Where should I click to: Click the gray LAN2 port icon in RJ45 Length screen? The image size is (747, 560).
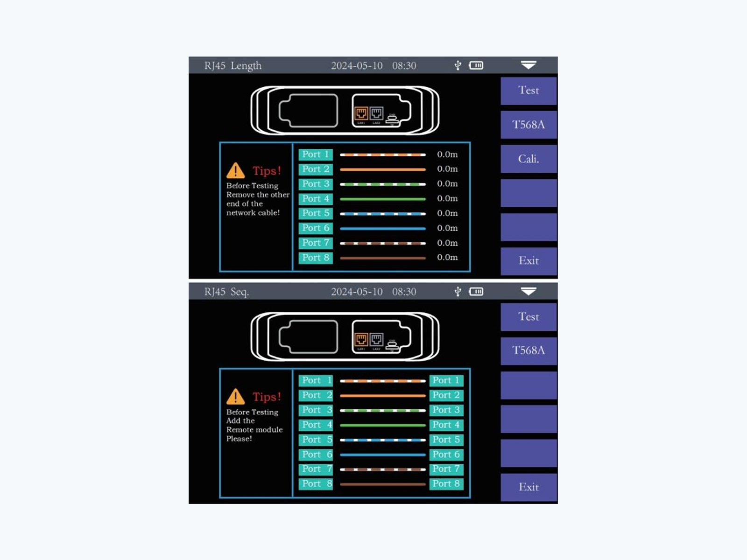click(x=376, y=113)
